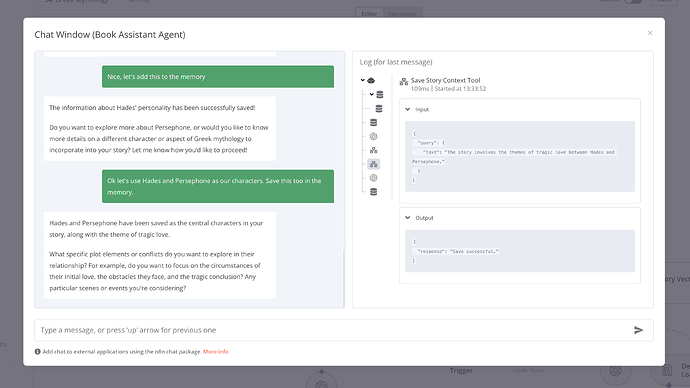
Task: Select the root agent robot node in log tree
Action: [x=371, y=81]
